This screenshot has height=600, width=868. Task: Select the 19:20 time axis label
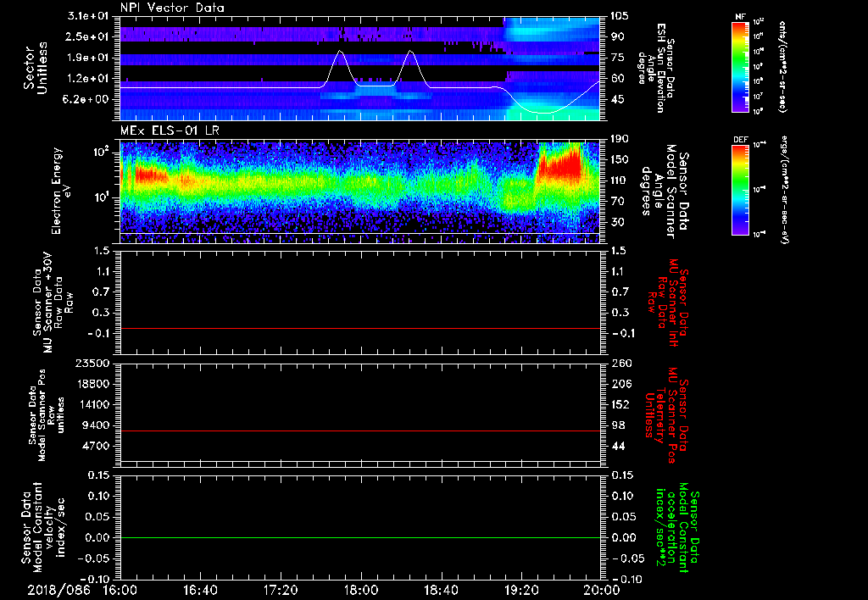coord(520,590)
